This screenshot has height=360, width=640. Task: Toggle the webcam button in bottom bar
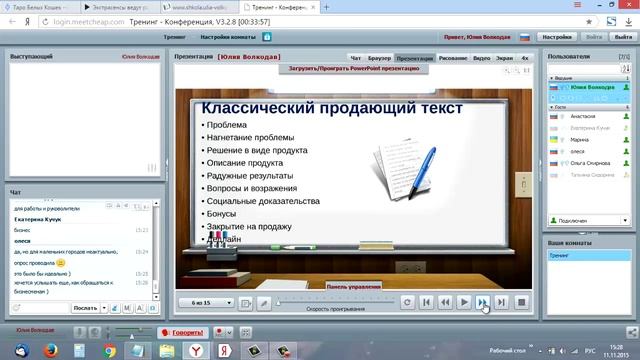click(95, 333)
